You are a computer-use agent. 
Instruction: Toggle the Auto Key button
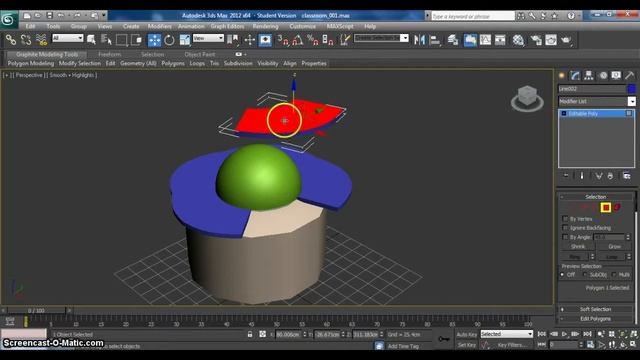pyautogui.click(x=467, y=334)
